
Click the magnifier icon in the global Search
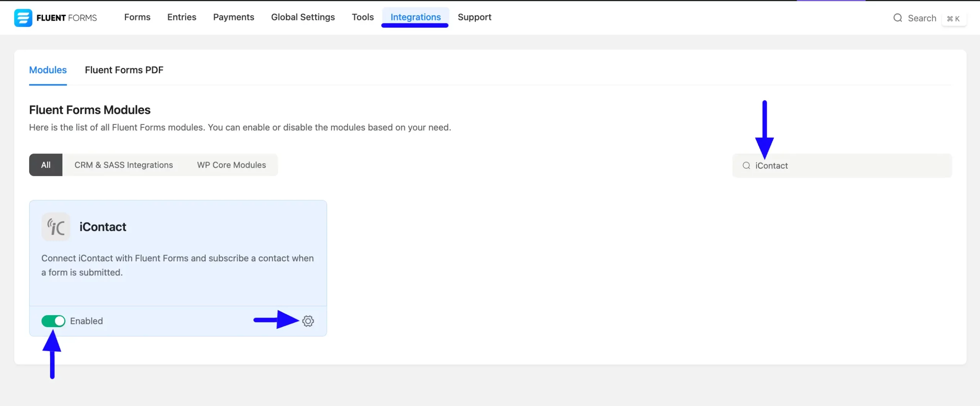(898, 18)
